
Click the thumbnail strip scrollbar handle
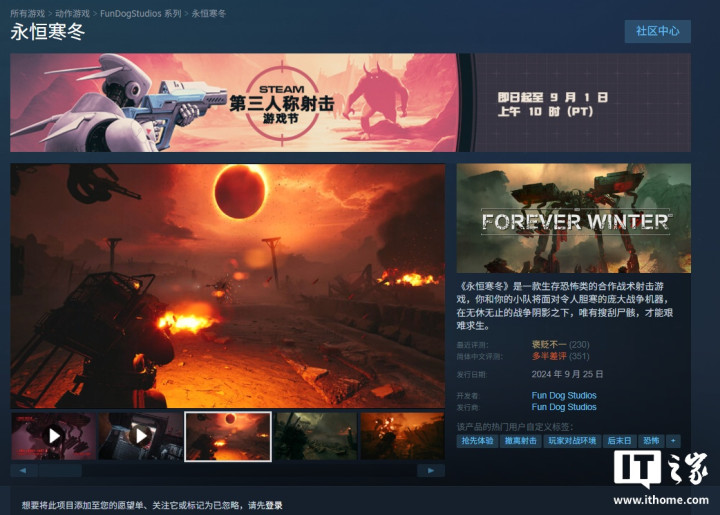pos(60,470)
